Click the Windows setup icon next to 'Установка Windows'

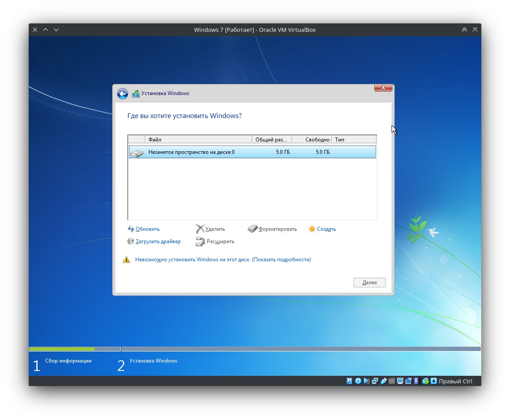click(x=136, y=94)
